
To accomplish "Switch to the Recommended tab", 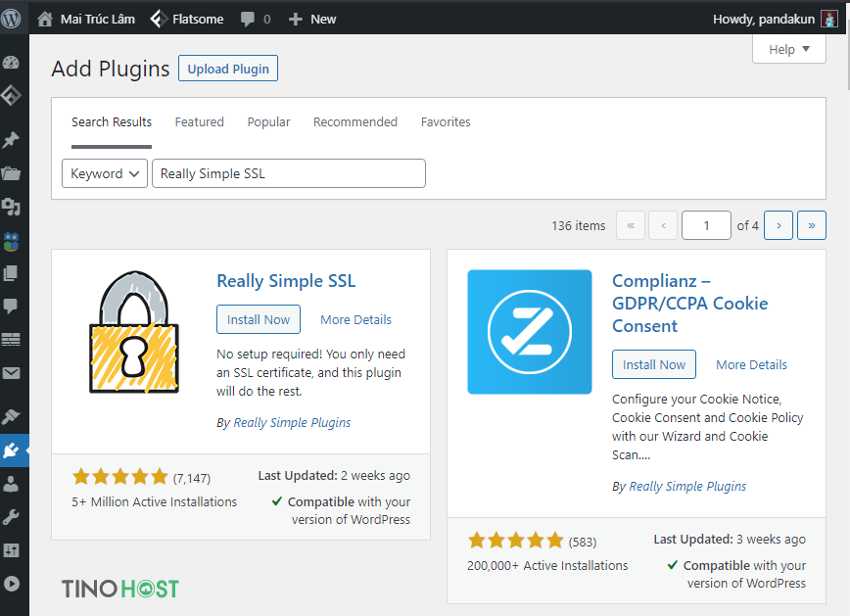I will (355, 122).
